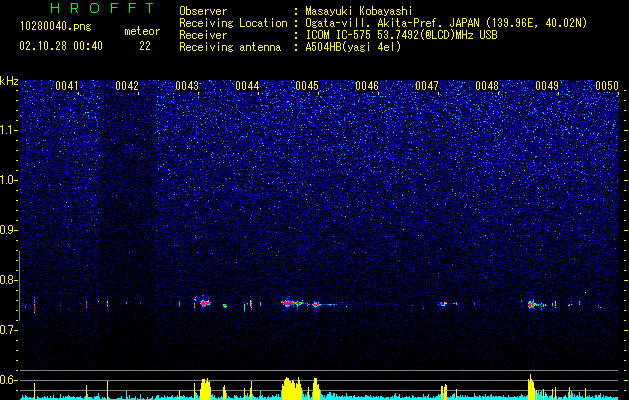
Task: Select the filename 10280040.png
Action: coord(56,26)
